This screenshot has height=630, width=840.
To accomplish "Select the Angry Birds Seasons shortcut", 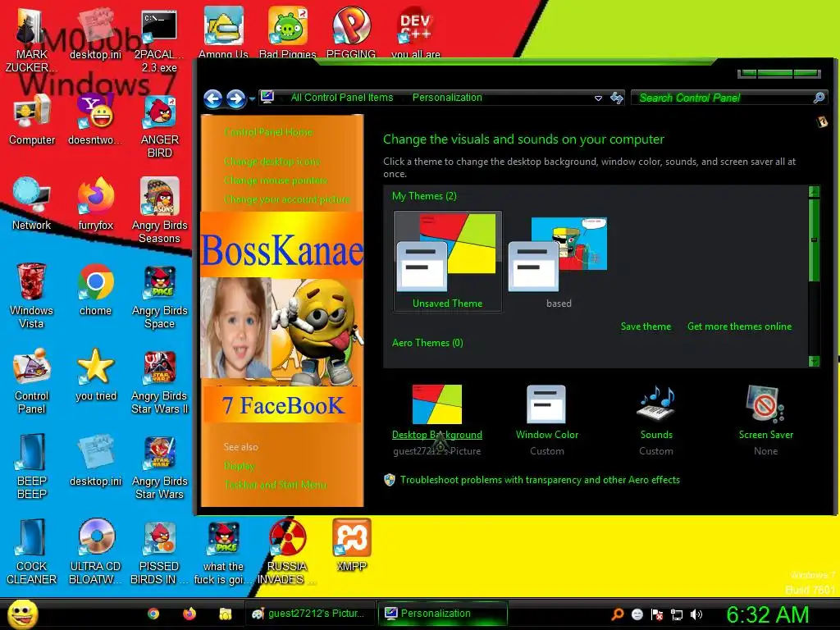I will click(x=160, y=211).
